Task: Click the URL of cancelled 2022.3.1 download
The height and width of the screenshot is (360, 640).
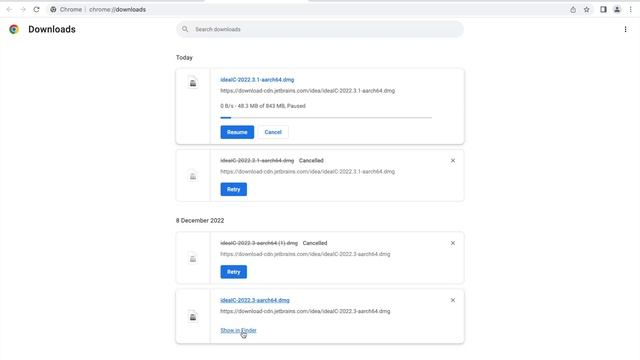Action: pyautogui.click(x=307, y=171)
